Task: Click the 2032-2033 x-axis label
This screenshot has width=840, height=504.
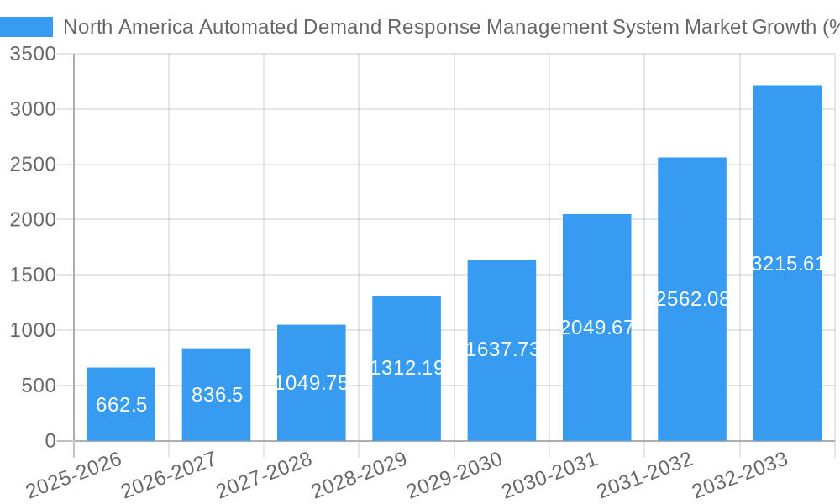Action: pos(740,475)
